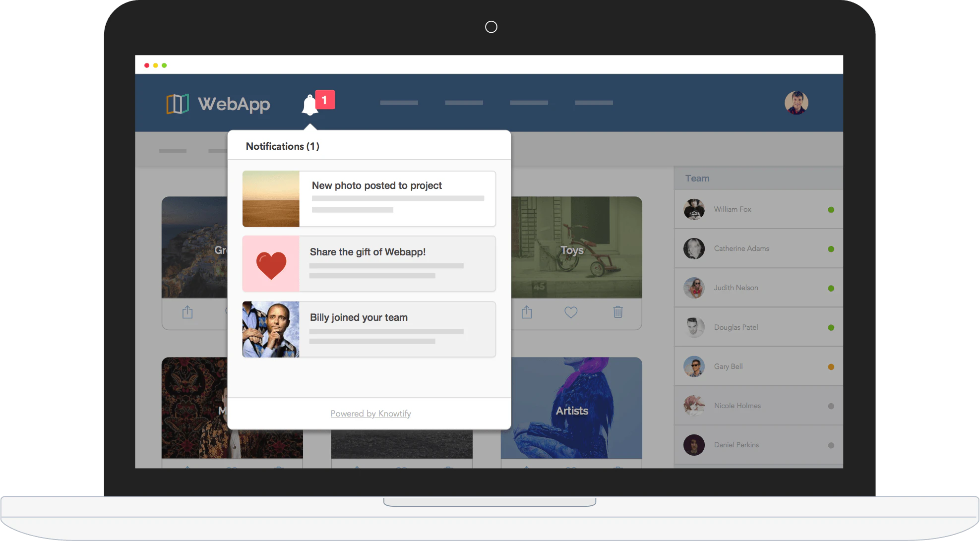Select Daniel Perkins in Team list
Viewport: 980px width, 541px height.
pyautogui.click(x=736, y=445)
